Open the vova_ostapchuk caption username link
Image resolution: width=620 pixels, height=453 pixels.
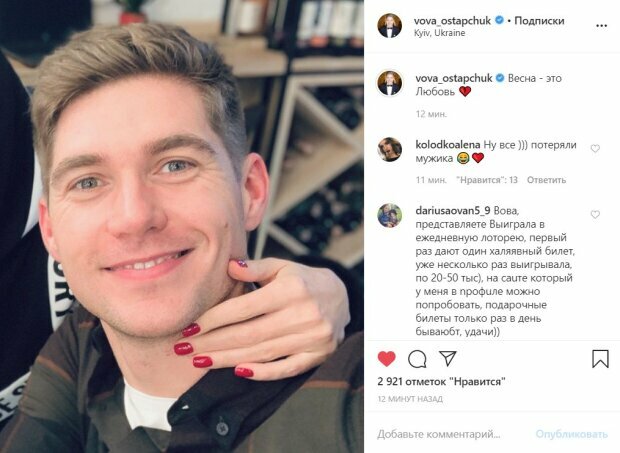pos(454,78)
